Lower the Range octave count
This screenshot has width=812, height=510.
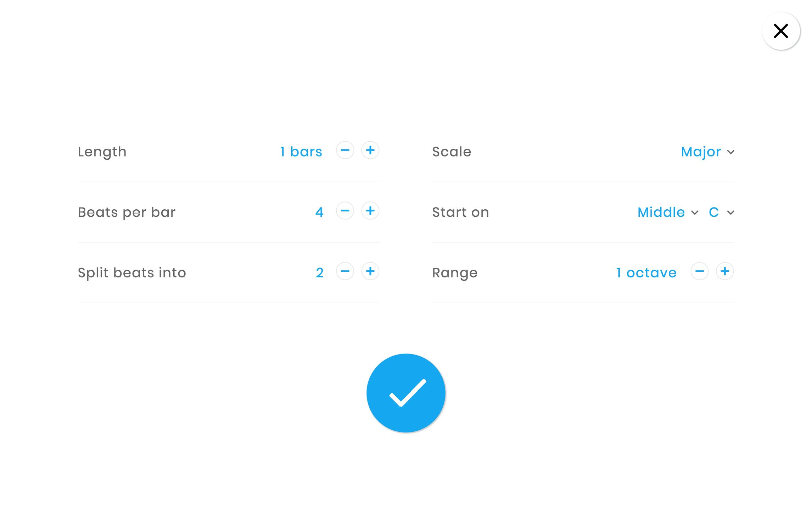click(x=699, y=272)
